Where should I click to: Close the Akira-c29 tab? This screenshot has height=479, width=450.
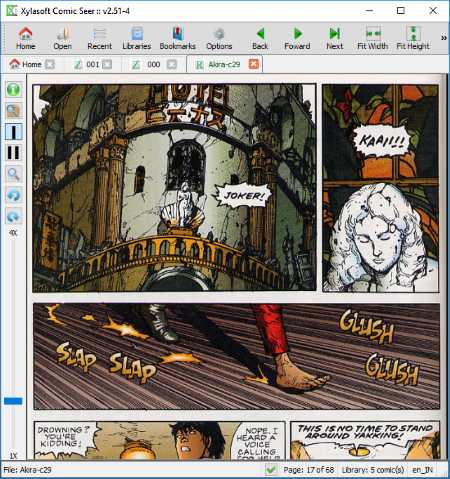click(x=254, y=64)
